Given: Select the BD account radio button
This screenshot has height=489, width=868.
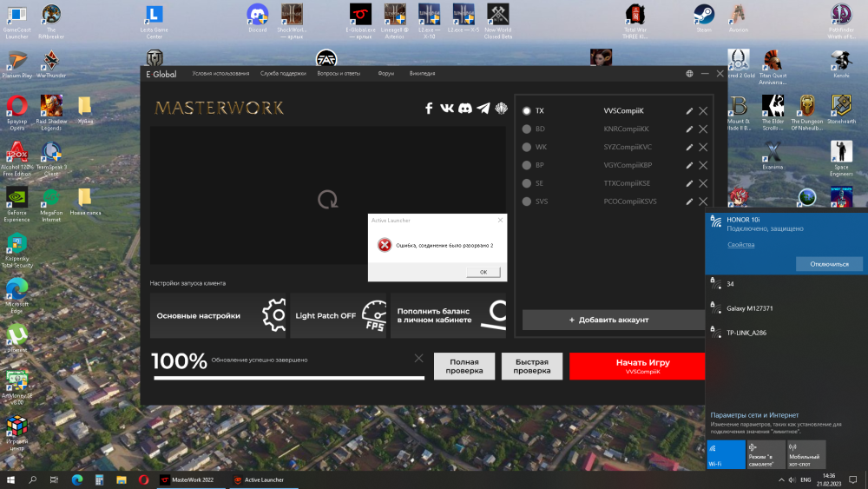Looking at the screenshot, I should (x=526, y=129).
